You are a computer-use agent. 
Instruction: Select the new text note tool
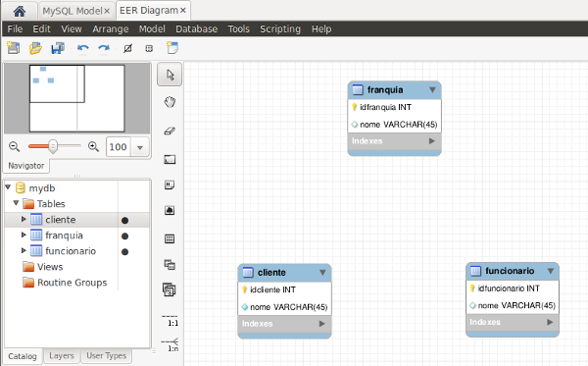coord(170,184)
